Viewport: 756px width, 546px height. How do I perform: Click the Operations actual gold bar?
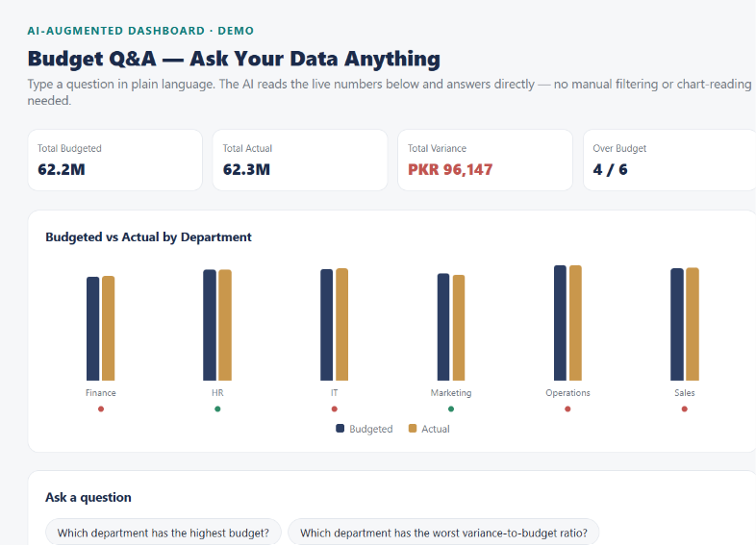click(x=575, y=323)
